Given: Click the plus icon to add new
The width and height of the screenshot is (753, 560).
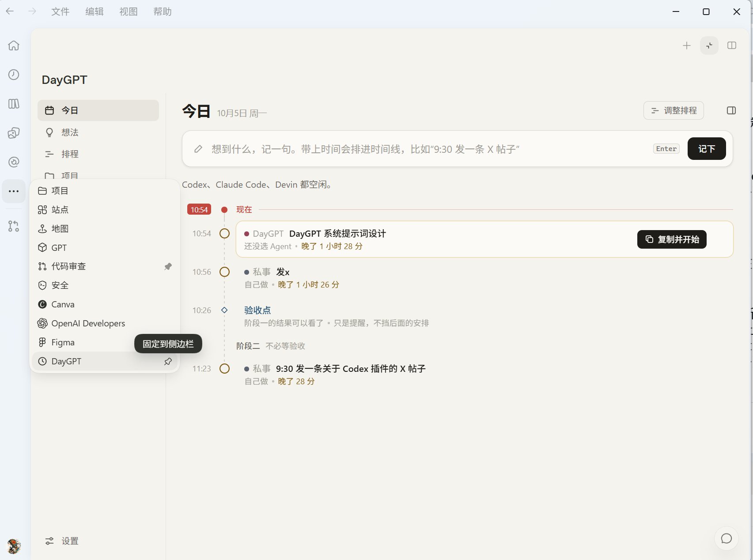Looking at the screenshot, I should coord(687,45).
